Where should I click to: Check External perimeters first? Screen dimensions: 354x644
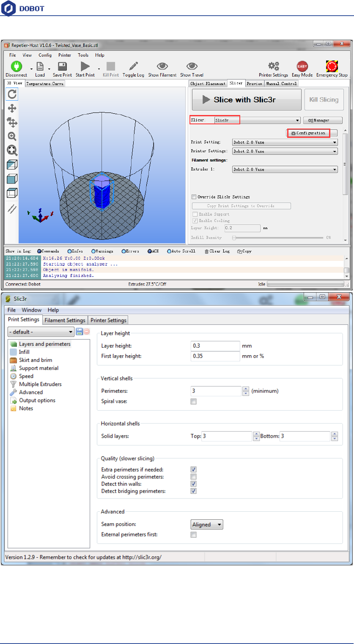194,535
